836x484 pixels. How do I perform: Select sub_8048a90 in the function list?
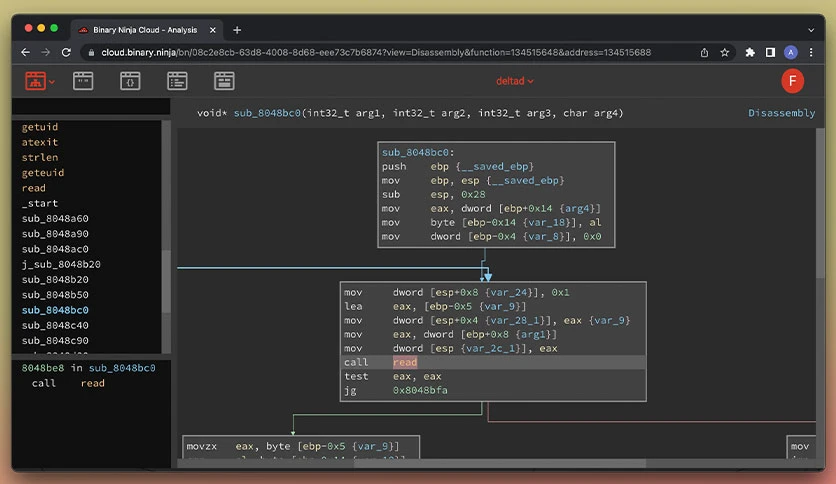point(55,234)
